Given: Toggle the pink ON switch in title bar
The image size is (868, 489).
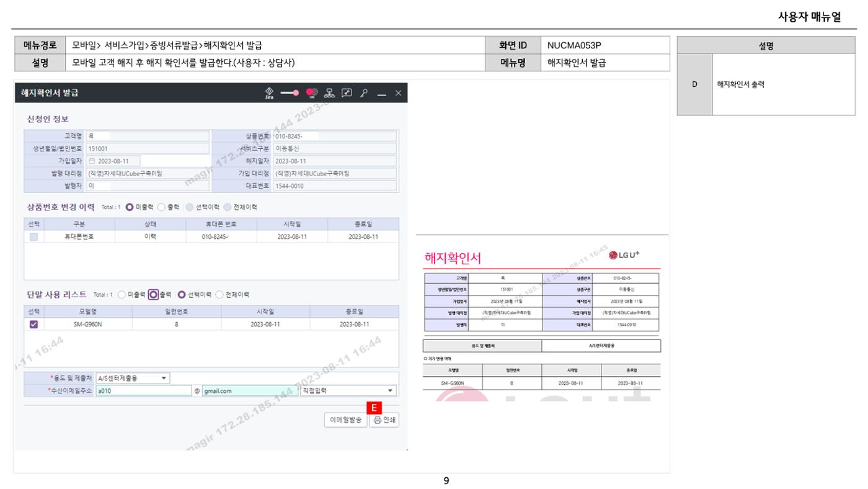Looking at the screenshot, I should tap(312, 93).
